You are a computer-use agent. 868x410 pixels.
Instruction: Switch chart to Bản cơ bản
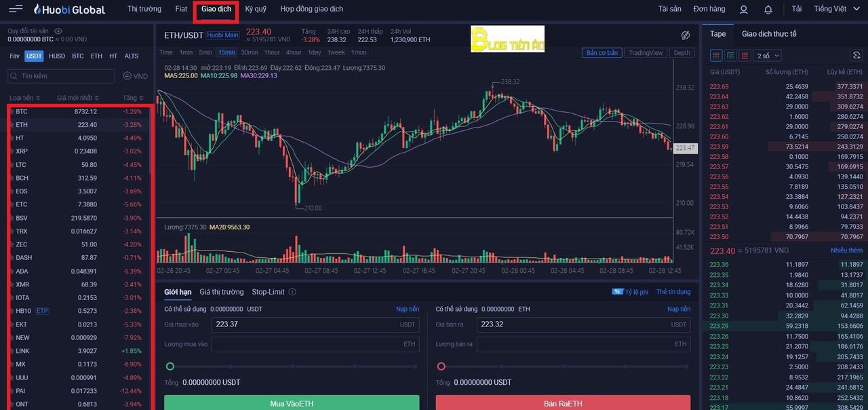pos(602,53)
